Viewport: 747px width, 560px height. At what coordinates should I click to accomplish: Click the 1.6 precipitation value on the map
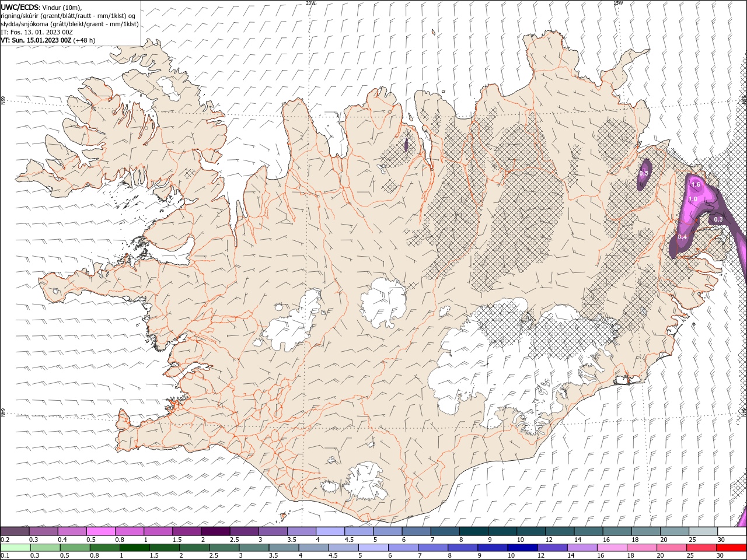[696, 185]
